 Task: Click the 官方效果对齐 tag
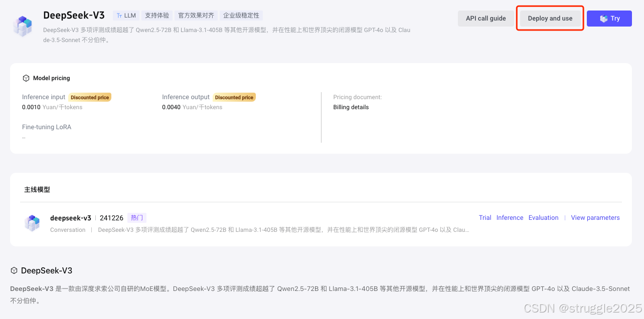click(196, 16)
